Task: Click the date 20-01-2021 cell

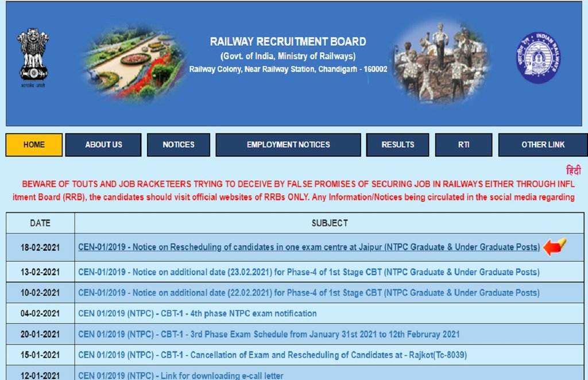Action: 40,334
